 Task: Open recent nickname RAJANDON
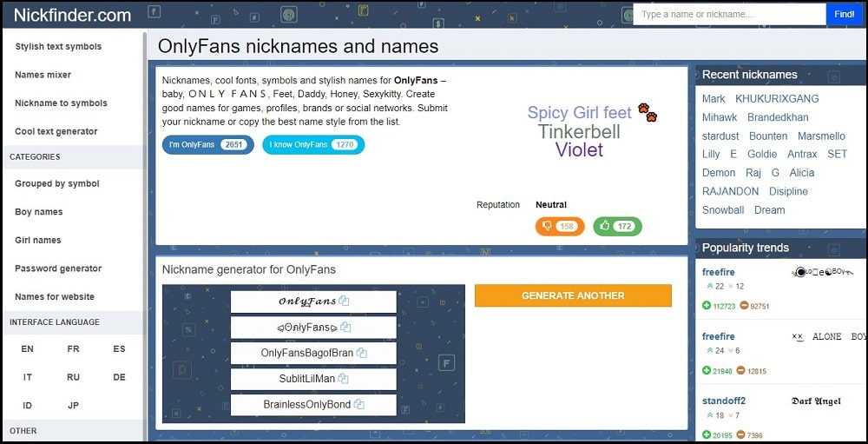click(730, 191)
